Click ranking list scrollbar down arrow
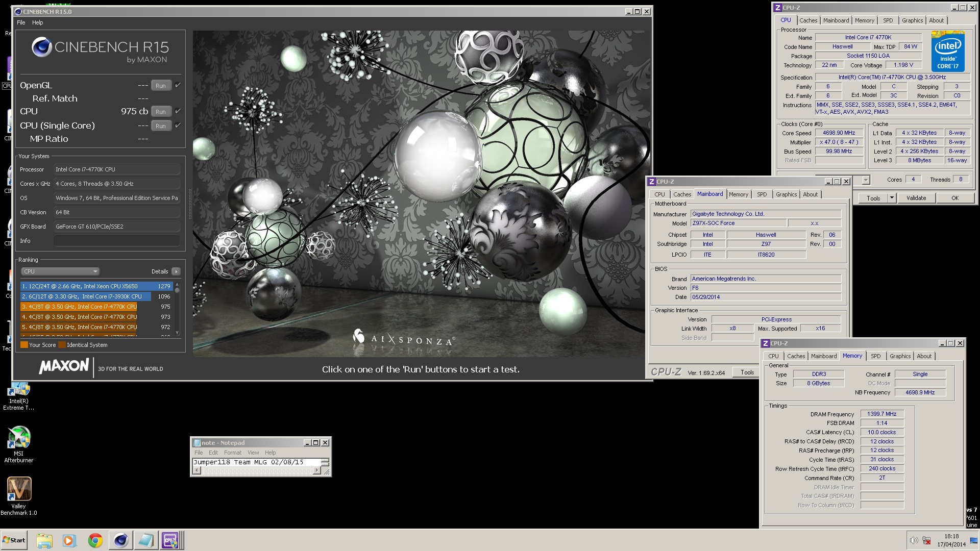This screenshot has width=980, height=551. pos(177,333)
